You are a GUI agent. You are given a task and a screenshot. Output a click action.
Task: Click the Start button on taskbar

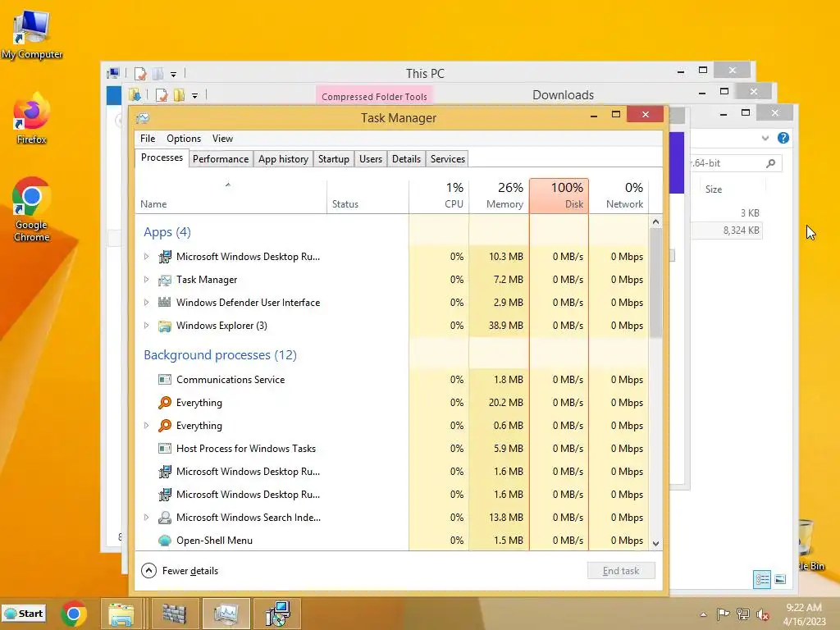click(24, 614)
